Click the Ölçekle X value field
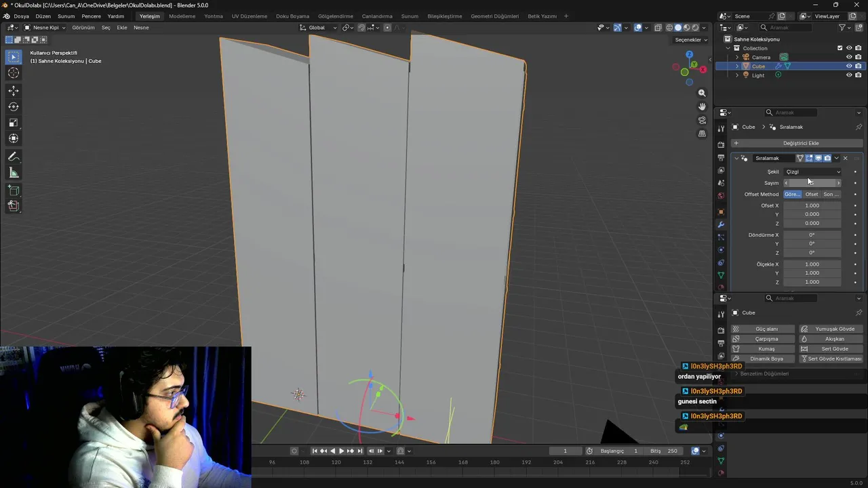868x488 pixels. (x=812, y=264)
